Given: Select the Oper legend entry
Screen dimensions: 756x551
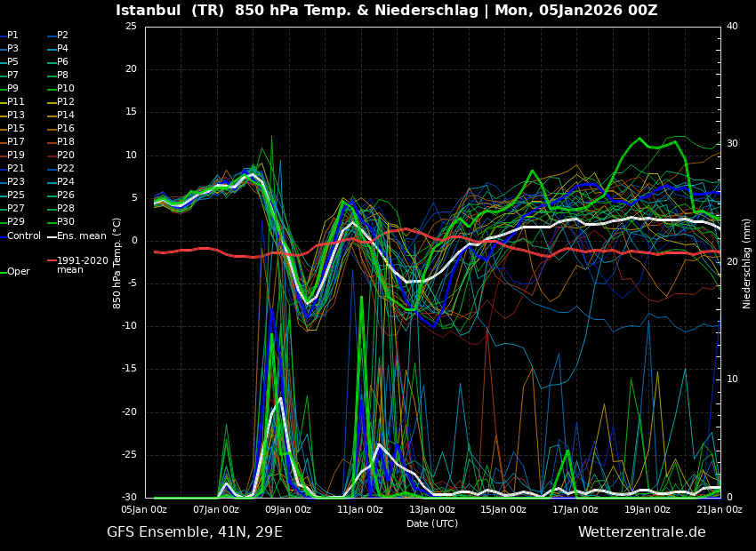Looking at the screenshot, I should pos(19,272).
